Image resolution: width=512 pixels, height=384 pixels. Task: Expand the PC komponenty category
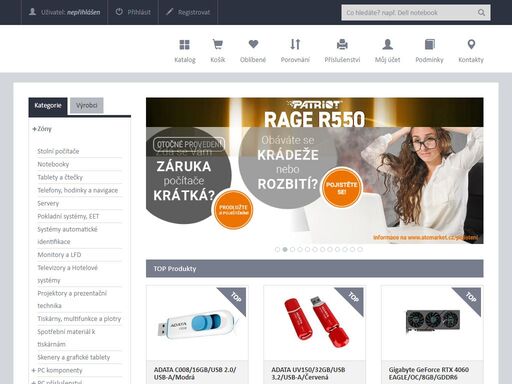57,370
